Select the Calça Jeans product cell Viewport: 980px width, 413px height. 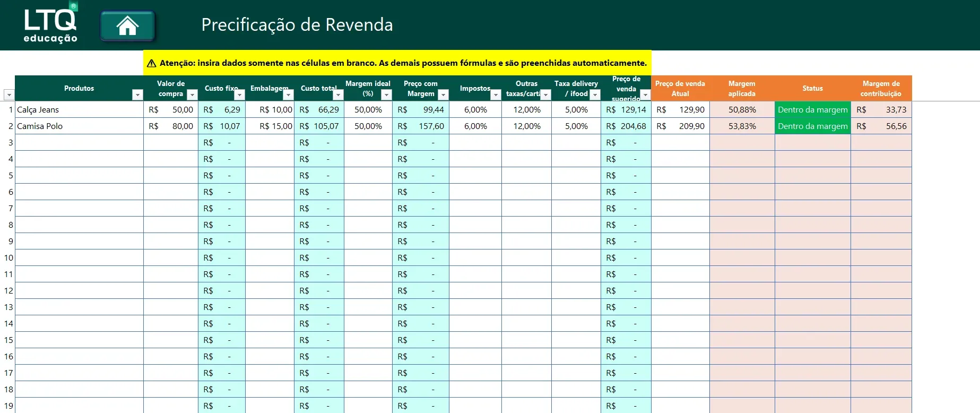79,110
